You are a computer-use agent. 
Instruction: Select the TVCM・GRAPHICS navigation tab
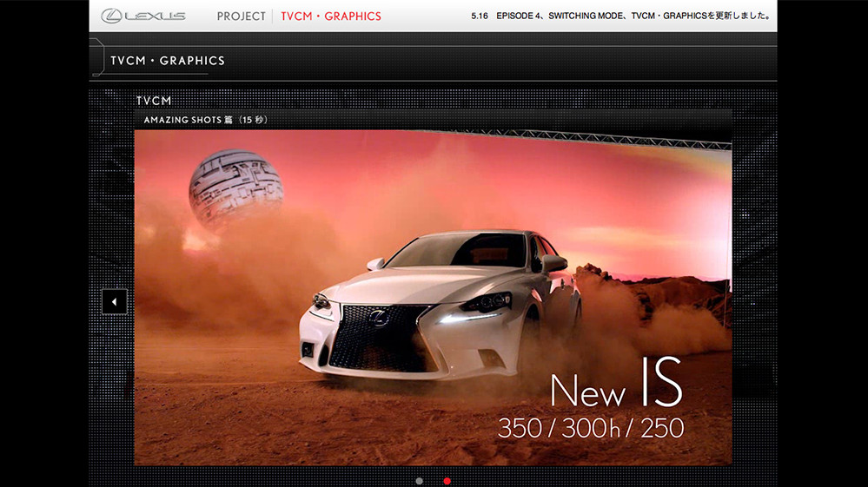(x=331, y=16)
